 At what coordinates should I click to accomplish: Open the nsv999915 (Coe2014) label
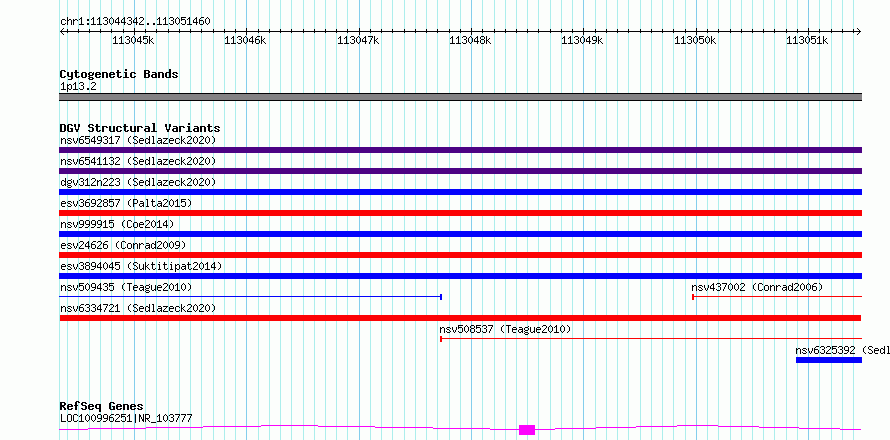tap(117, 224)
